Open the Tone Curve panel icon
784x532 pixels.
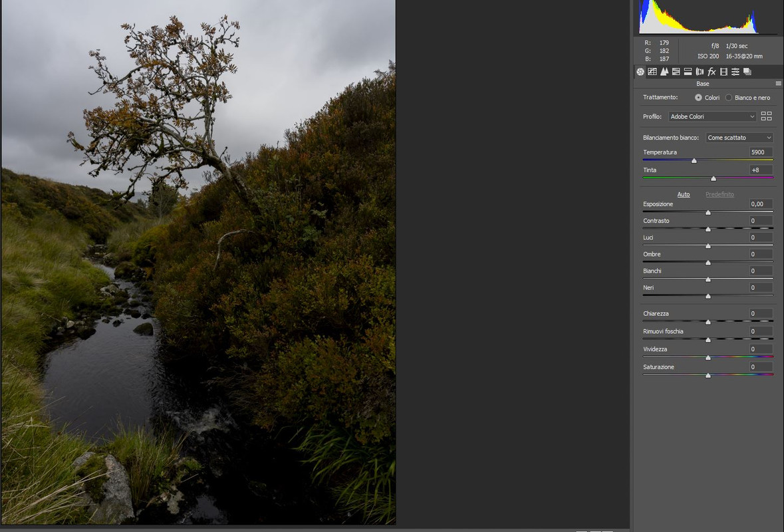pos(652,72)
